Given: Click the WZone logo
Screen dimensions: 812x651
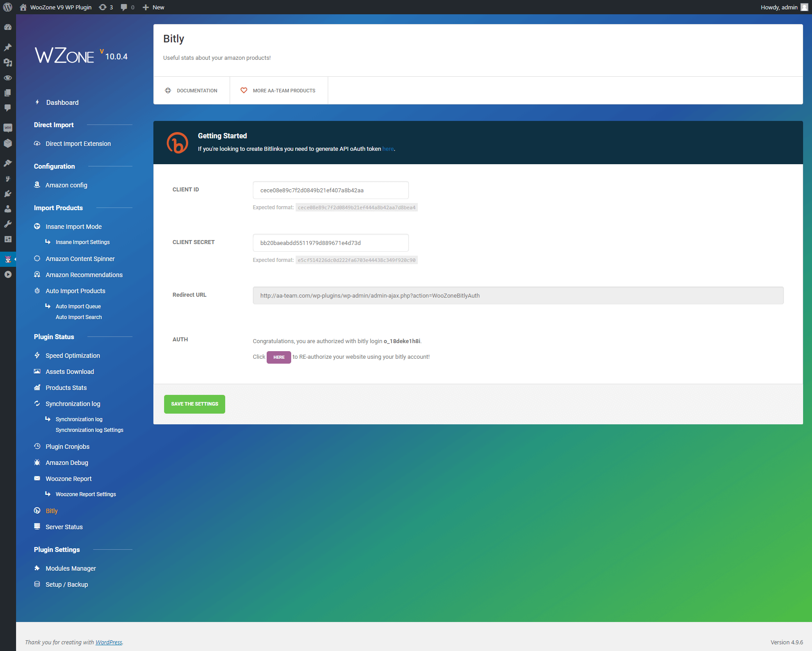Looking at the screenshot, I should 65,56.
